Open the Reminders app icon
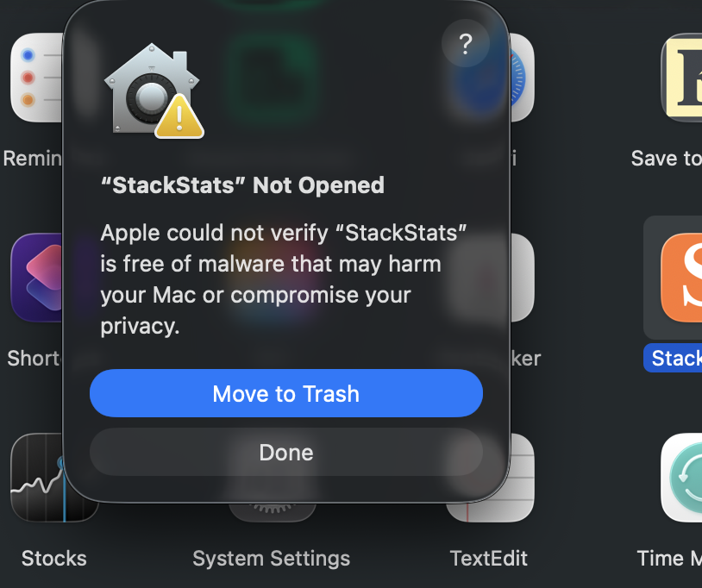Screen dimensions: 702x588 pos(34,78)
